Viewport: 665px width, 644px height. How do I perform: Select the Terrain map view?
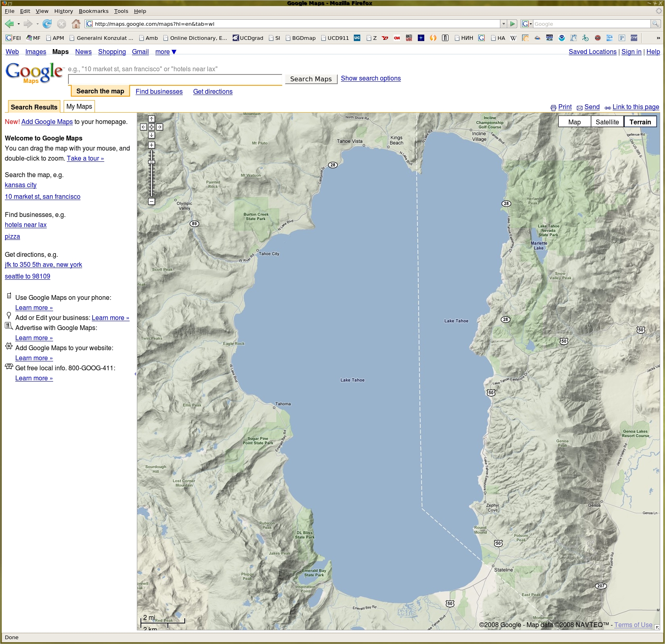(640, 122)
